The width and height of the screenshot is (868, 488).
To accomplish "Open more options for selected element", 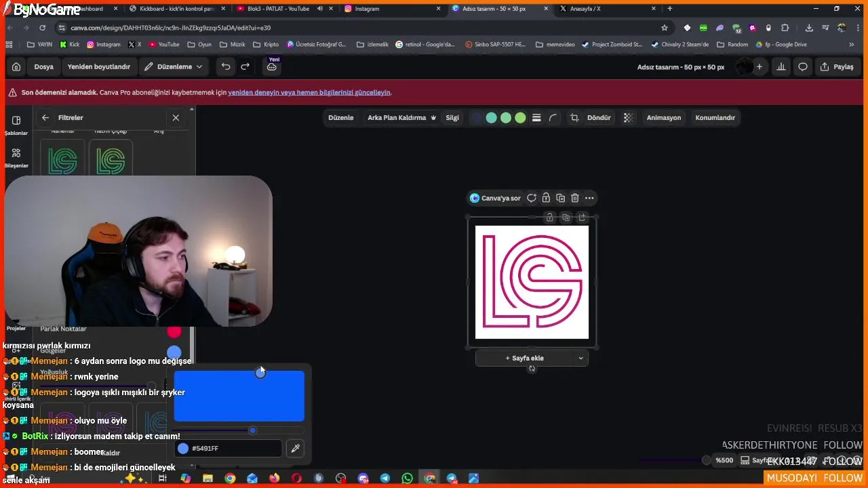I will point(589,198).
